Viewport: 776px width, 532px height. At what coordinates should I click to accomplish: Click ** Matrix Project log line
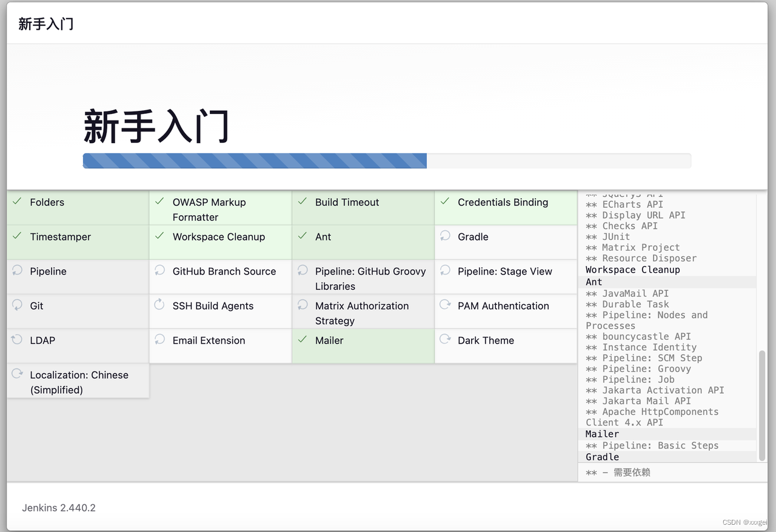[x=633, y=247]
